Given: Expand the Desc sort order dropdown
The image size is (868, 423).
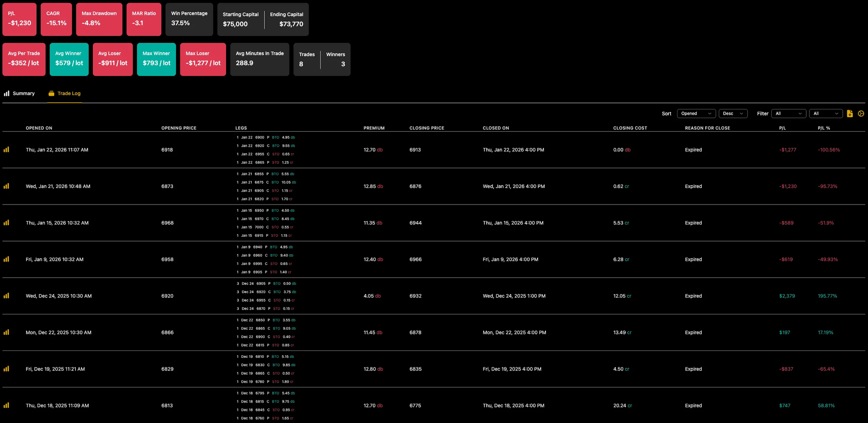Looking at the screenshot, I should [733, 113].
